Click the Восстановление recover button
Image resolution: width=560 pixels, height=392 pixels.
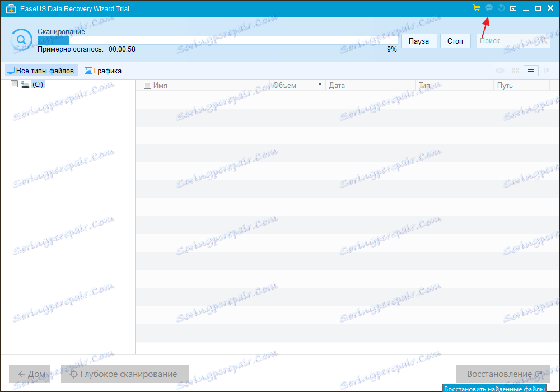(503, 374)
